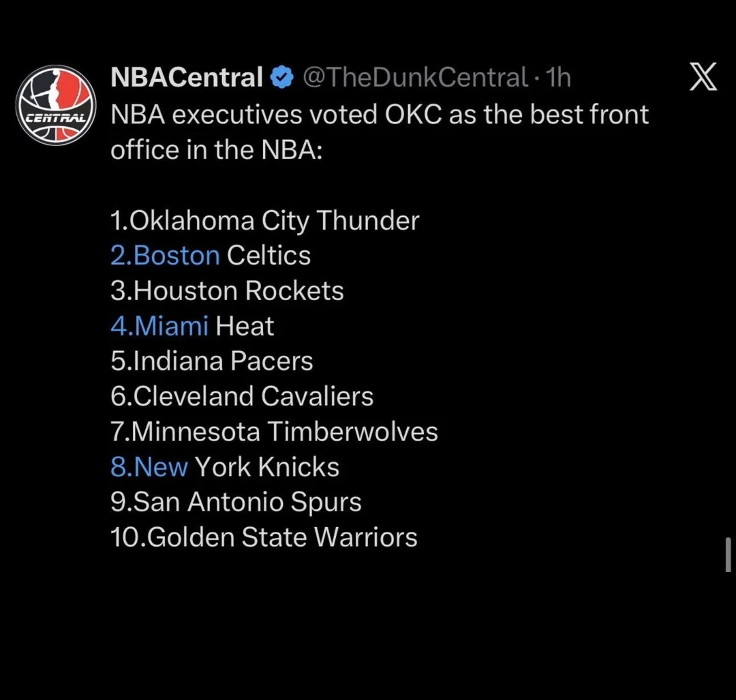Viewport: 736px width, 700px height.
Task: Click the Houston Rockets entry
Action: tap(227, 291)
